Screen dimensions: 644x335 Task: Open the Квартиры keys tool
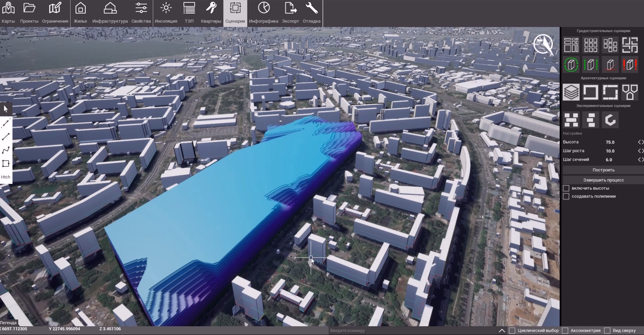tap(211, 13)
